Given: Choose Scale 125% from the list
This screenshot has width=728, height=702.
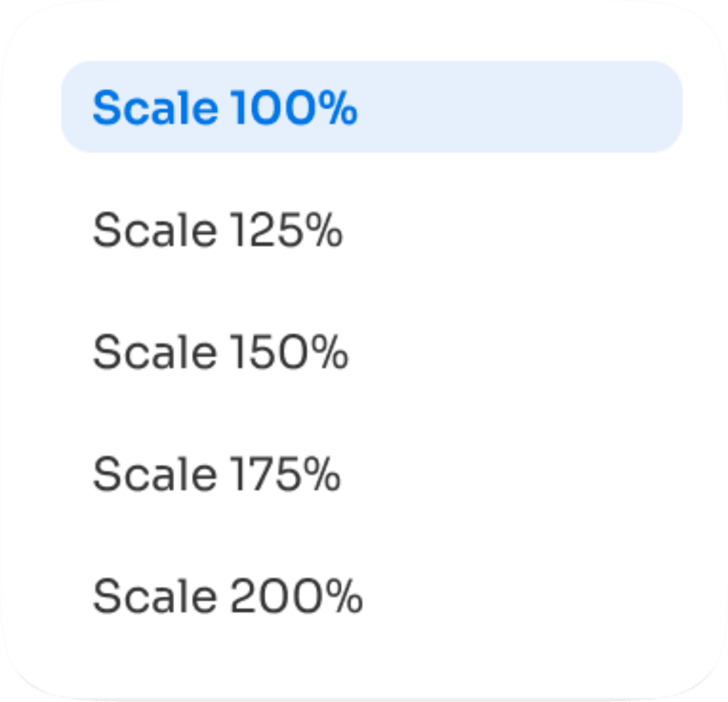Looking at the screenshot, I should pos(218,230).
